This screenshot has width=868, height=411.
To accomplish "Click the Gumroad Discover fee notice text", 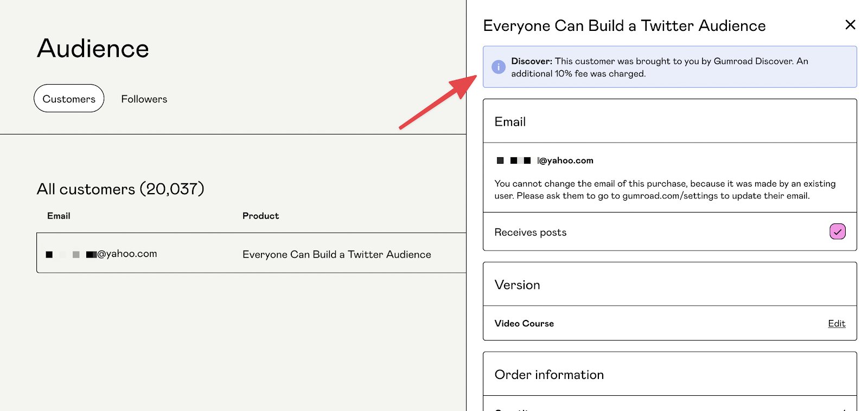I will [659, 67].
